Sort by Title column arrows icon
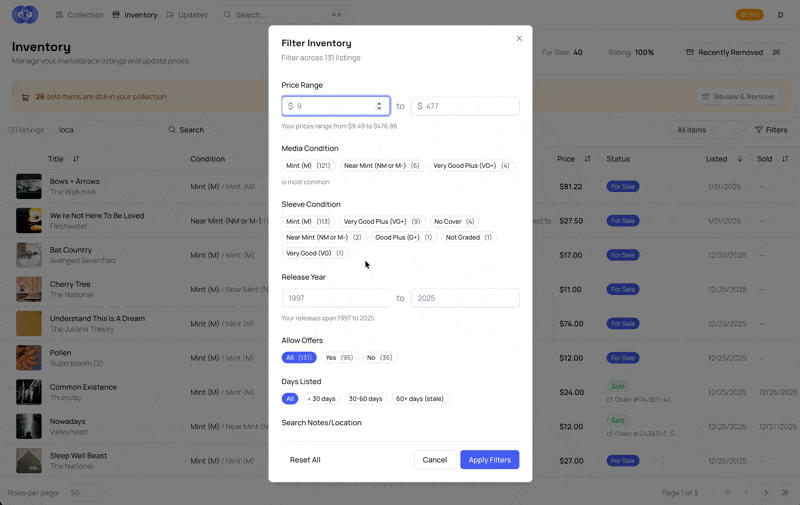800x505 pixels. [x=76, y=159]
